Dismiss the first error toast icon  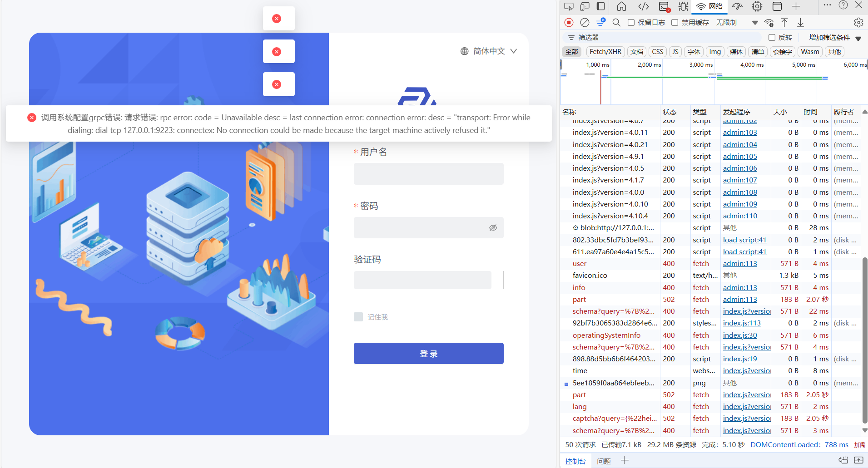[x=276, y=19]
